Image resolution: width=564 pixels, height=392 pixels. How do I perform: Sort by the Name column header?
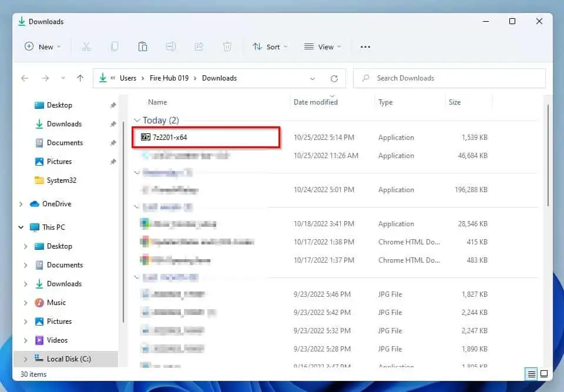tap(157, 102)
